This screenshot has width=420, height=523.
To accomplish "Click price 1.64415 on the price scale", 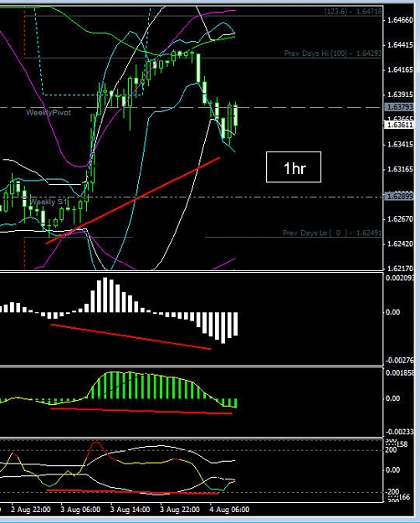I will [x=400, y=45].
